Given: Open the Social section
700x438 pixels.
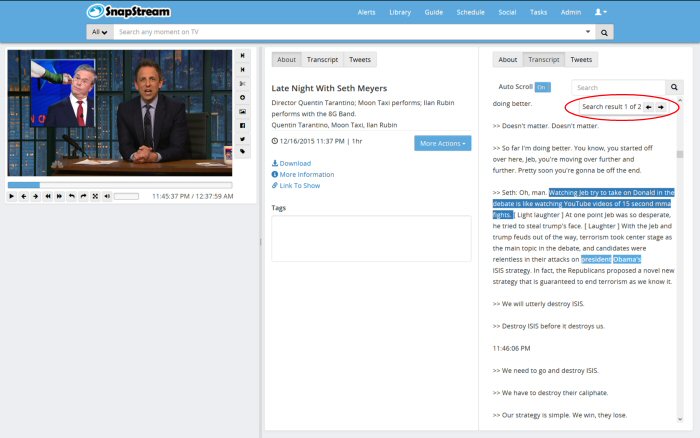Looking at the screenshot, I should (x=507, y=13).
